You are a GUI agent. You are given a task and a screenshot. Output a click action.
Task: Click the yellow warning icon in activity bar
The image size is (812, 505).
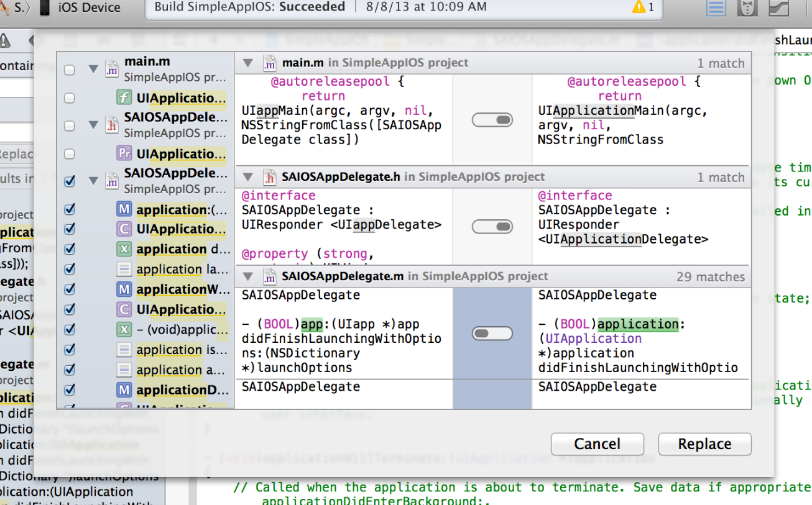(x=639, y=7)
